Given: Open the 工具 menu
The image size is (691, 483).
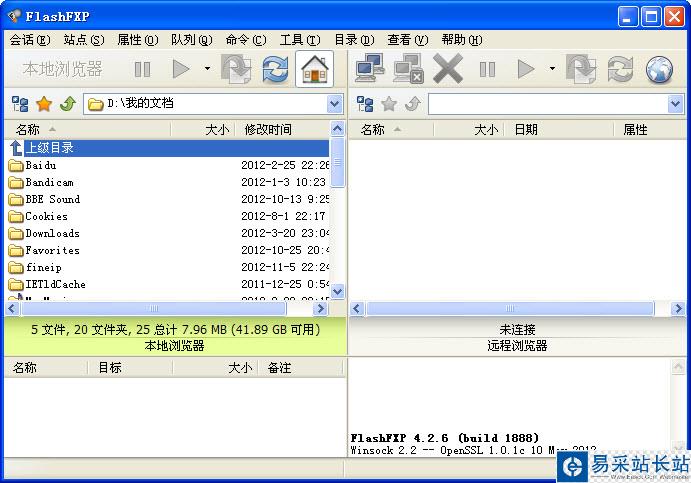Looking at the screenshot, I should (x=300, y=40).
